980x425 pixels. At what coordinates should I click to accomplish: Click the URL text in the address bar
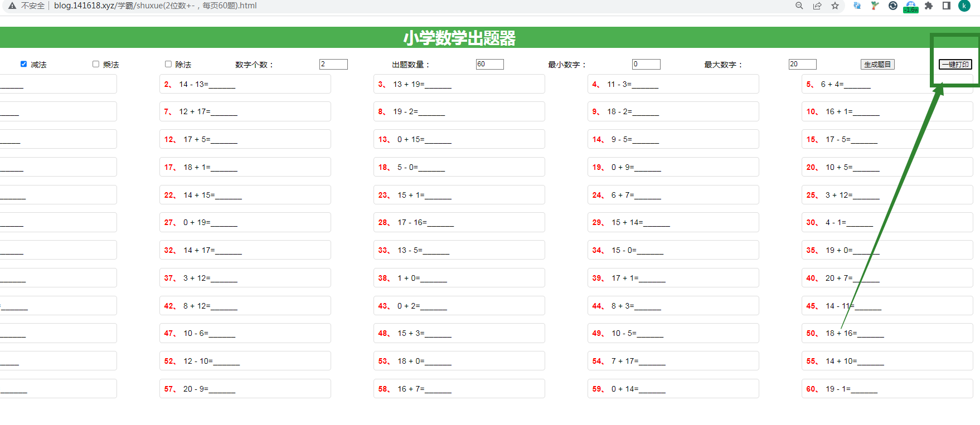click(x=155, y=6)
